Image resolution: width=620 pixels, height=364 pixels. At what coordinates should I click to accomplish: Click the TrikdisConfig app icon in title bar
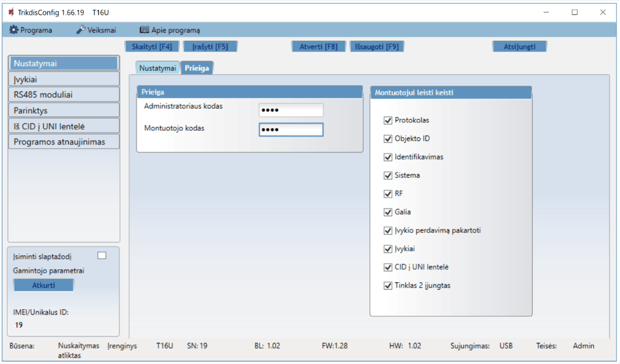[x=11, y=12]
